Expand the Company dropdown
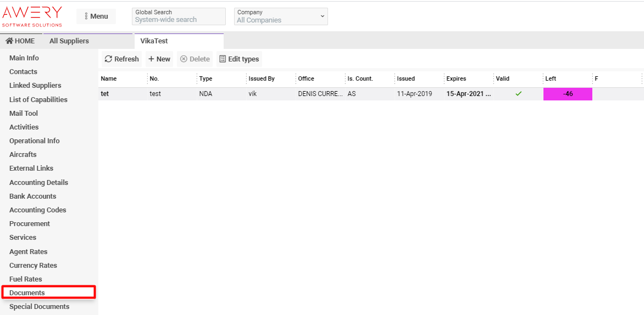This screenshot has height=315, width=644. coord(281,16)
